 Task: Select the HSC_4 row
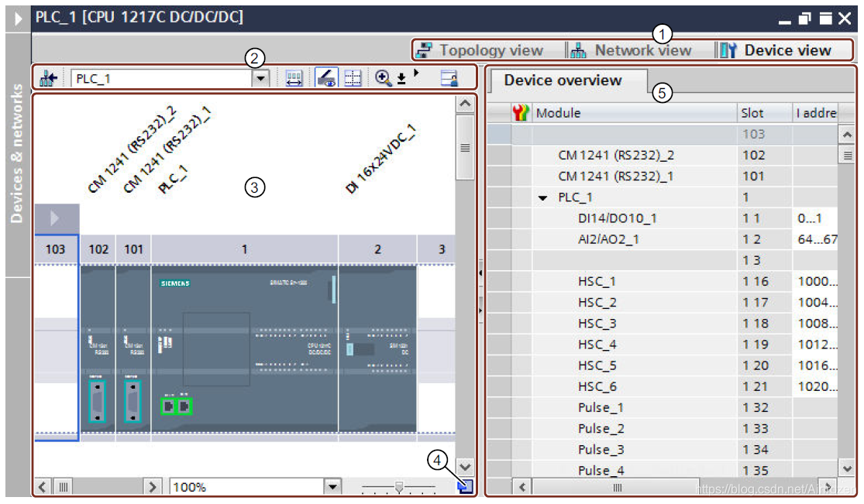point(663,345)
